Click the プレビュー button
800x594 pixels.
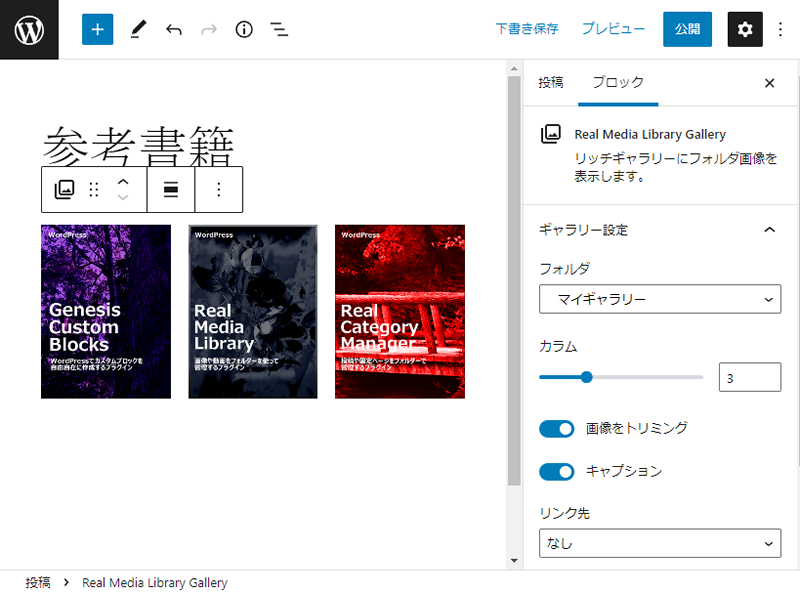point(613,29)
